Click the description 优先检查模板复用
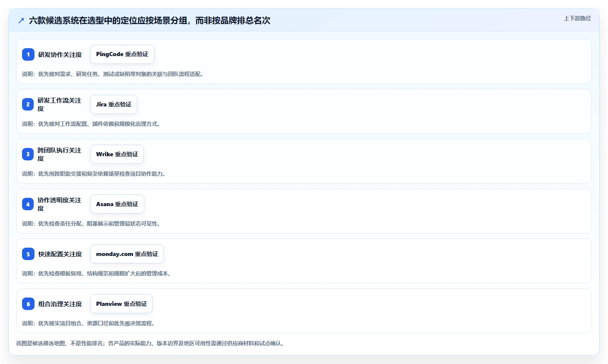This screenshot has height=364, width=608. tap(96, 273)
